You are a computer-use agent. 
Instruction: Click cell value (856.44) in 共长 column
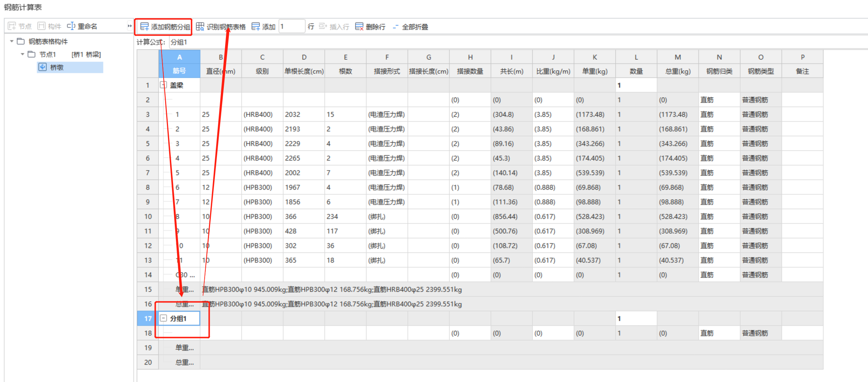[x=512, y=216]
